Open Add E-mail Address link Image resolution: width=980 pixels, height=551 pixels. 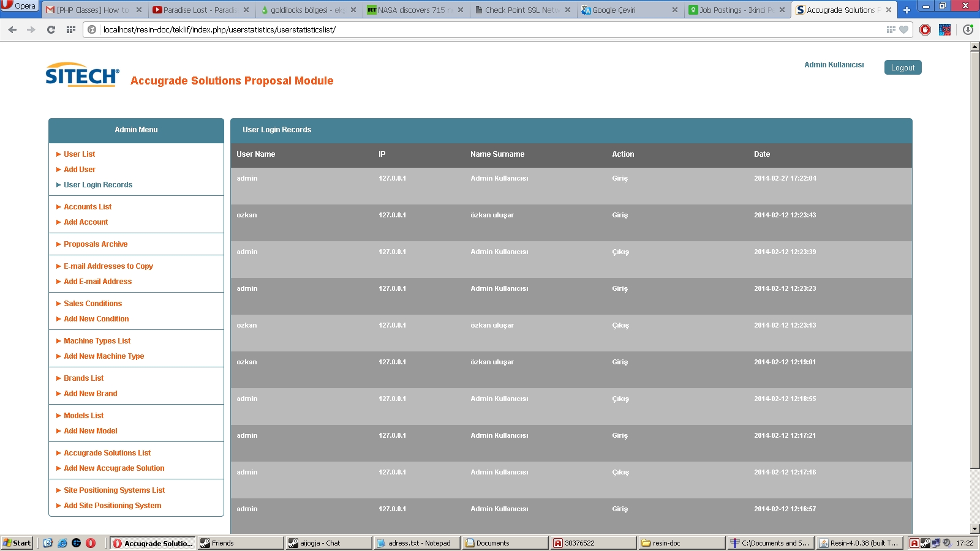(97, 282)
